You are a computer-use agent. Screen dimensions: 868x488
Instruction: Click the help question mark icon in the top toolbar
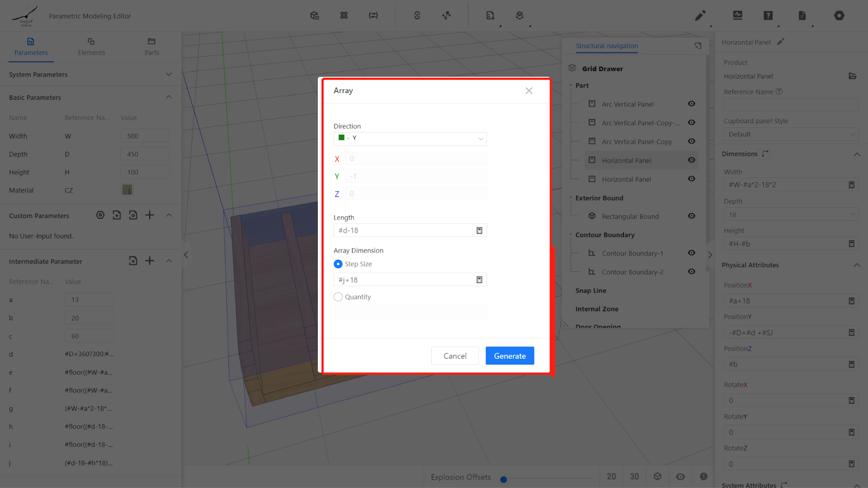pyautogui.click(x=768, y=16)
